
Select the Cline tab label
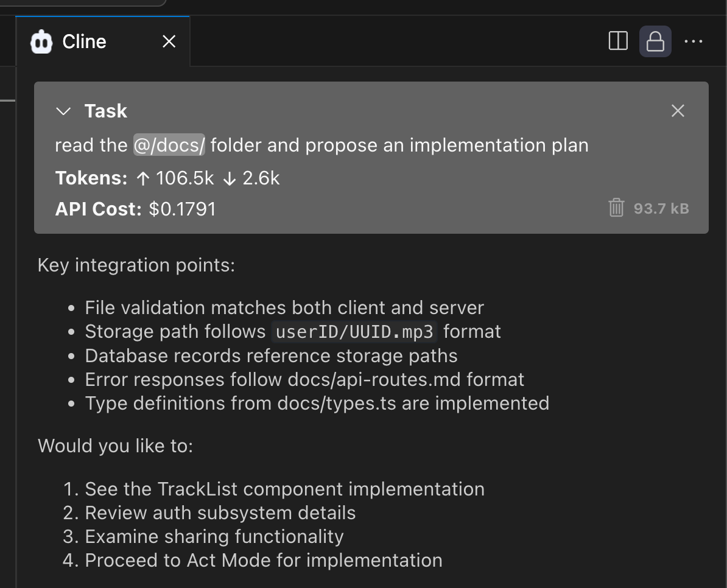click(x=85, y=42)
